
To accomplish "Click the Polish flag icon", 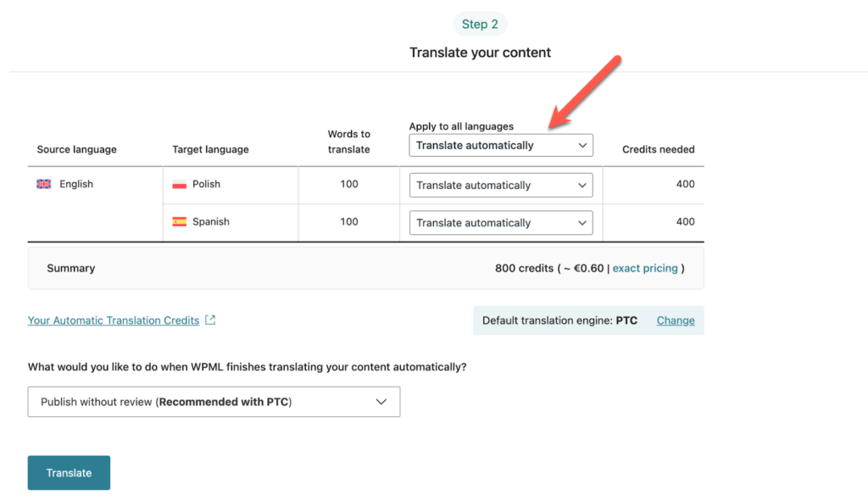I will (179, 184).
